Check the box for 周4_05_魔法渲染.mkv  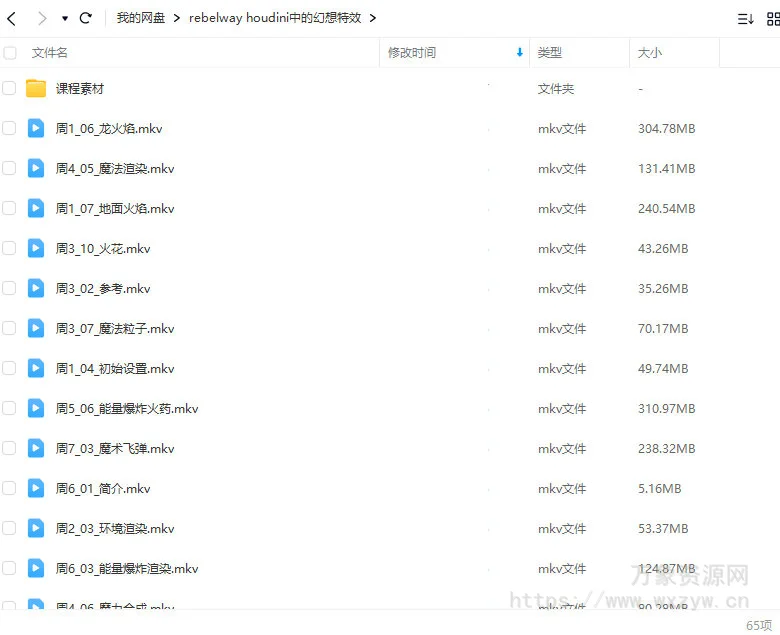coord(9,168)
